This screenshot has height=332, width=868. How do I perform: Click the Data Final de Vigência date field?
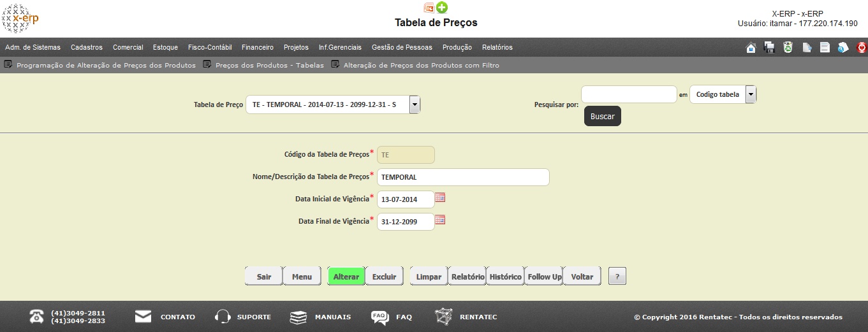click(x=406, y=222)
